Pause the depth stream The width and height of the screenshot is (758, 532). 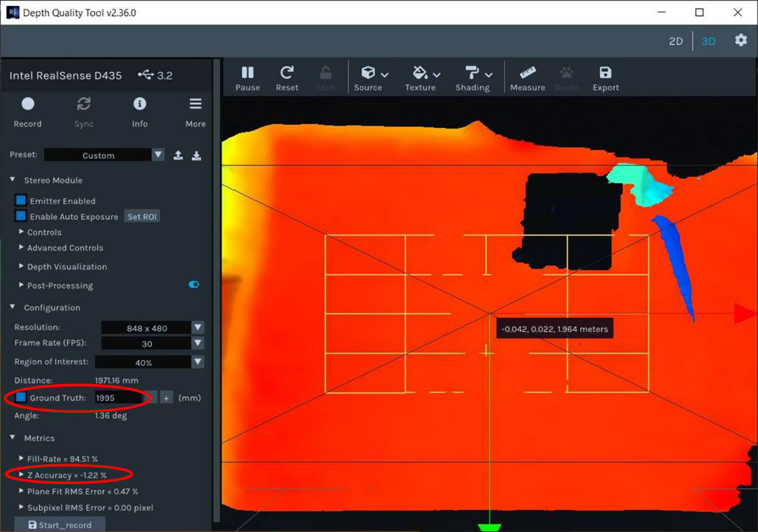coord(247,77)
